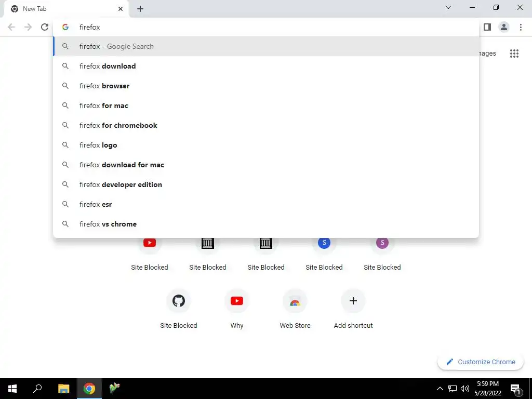Open the GitHub-icon Site Blocked shortcut
The height and width of the screenshot is (399, 532).
pyautogui.click(x=179, y=310)
